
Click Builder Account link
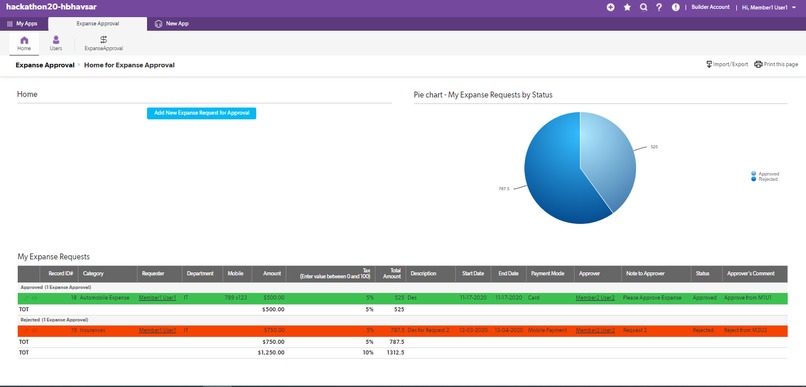[710, 7]
